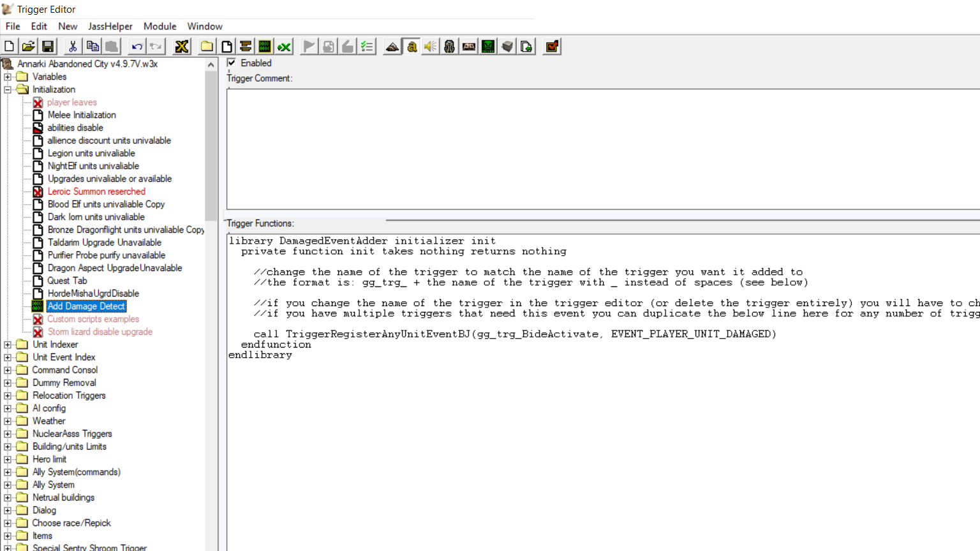This screenshot has height=551, width=980.
Task: Open the Variables editor yellow X icon
Action: coord(182,47)
